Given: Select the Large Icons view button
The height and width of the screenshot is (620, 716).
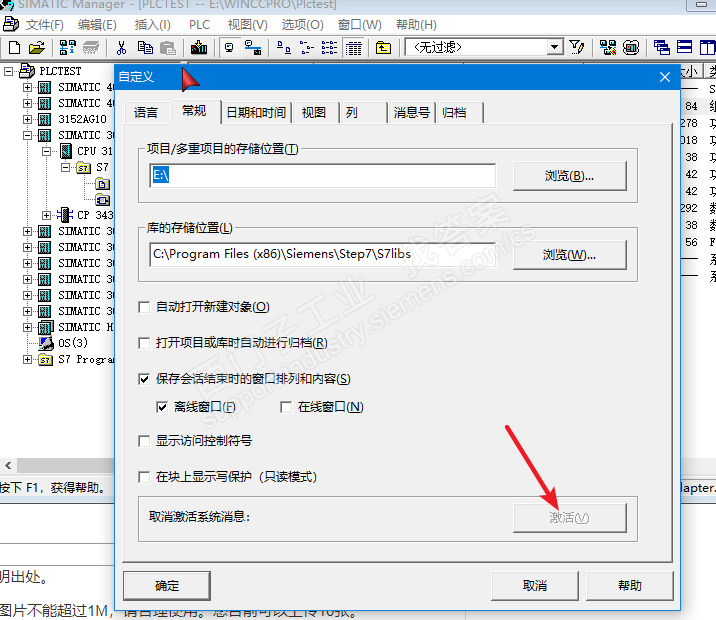Looking at the screenshot, I should [284, 47].
